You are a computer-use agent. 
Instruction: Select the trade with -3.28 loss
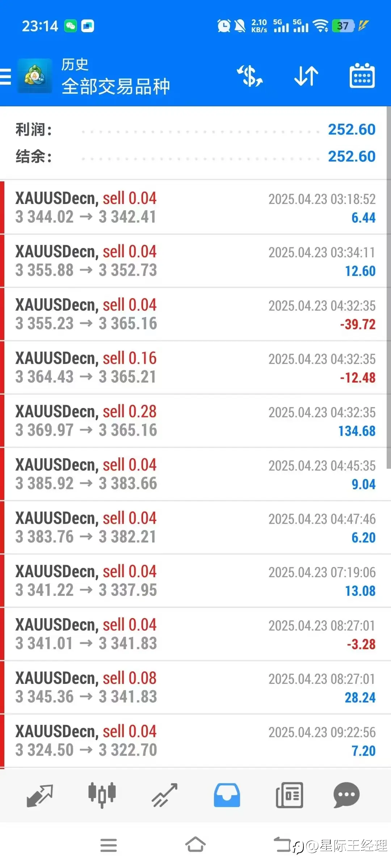tap(195, 634)
